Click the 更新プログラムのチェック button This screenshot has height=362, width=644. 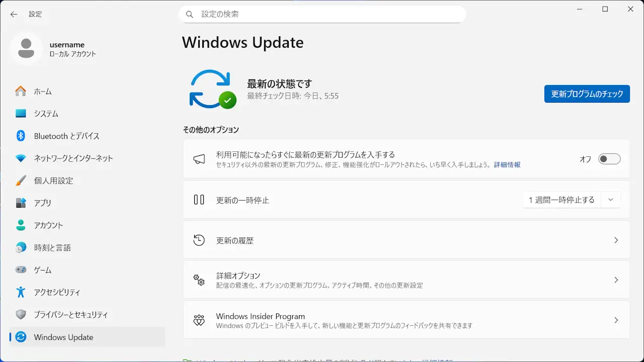pos(587,94)
